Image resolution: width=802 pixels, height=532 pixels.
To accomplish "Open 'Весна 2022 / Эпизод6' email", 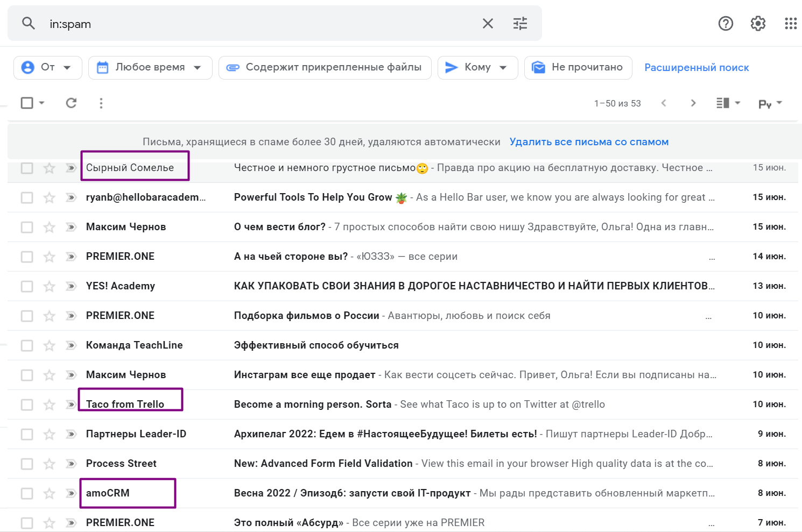I will (x=352, y=493).
